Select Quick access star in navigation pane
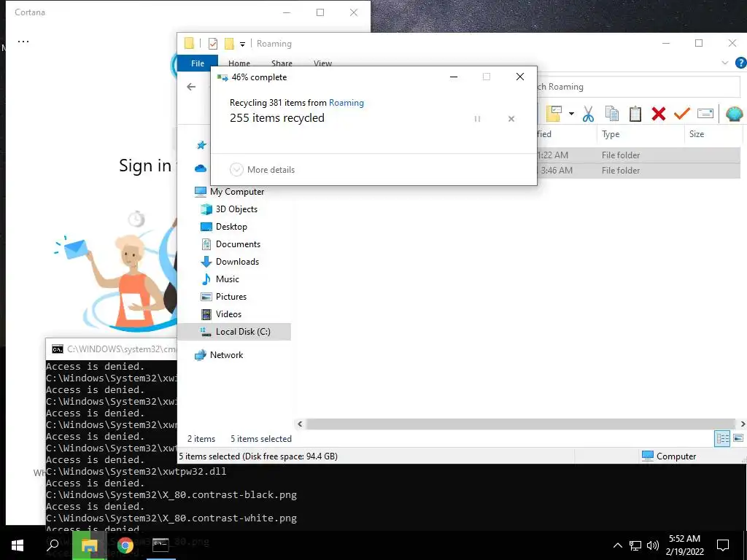747x560 pixels. pos(201,145)
